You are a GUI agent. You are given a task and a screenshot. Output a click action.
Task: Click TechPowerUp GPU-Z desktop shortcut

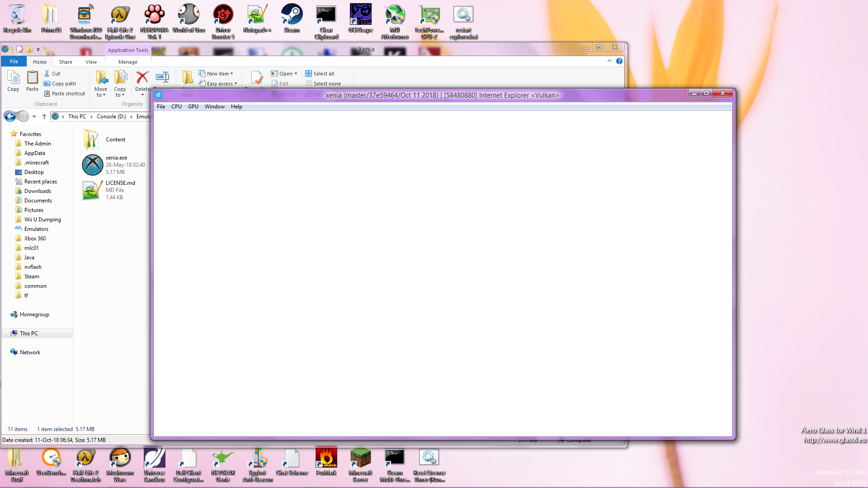429,22
